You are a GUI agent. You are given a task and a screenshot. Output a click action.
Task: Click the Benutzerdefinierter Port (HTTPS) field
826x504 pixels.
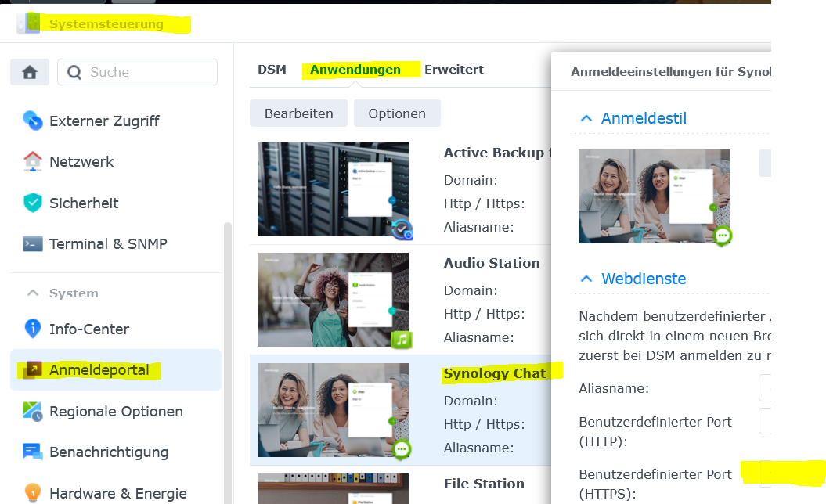click(x=765, y=473)
